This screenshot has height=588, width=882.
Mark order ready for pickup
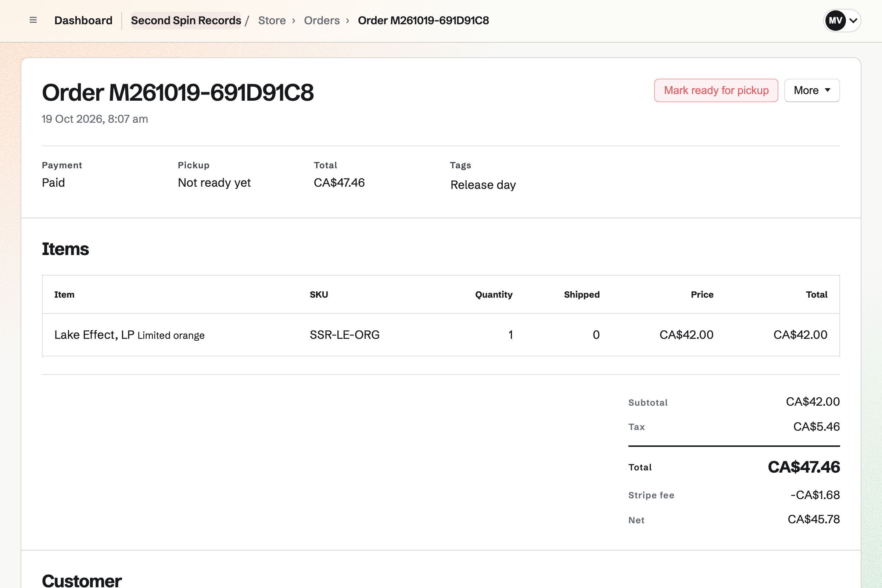(716, 90)
